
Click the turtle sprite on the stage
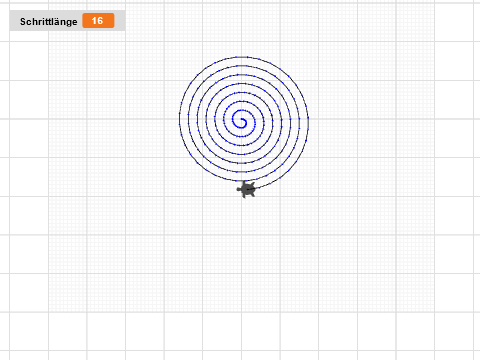(x=247, y=189)
